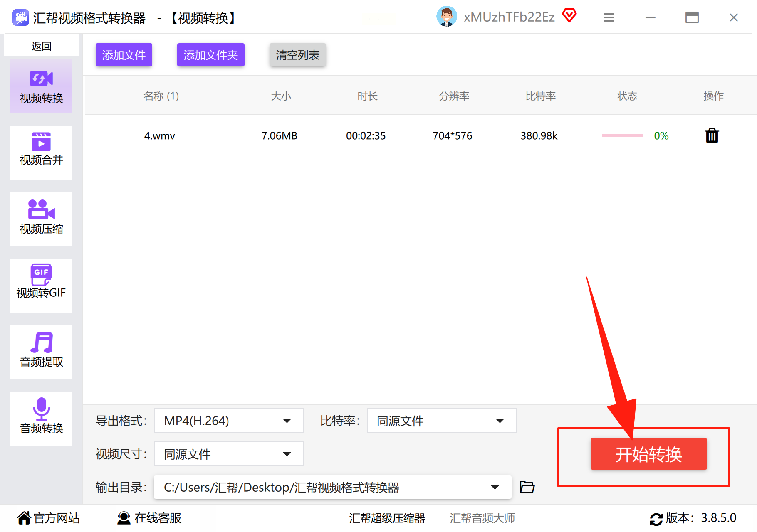Go back with the 返回 button
Screen dimensions: 757x532
(41, 46)
